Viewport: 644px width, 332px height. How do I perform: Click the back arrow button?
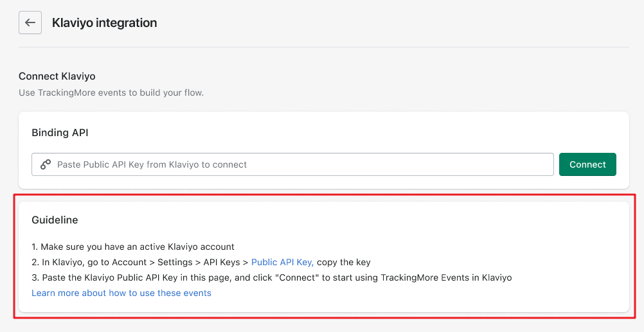[30, 22]
